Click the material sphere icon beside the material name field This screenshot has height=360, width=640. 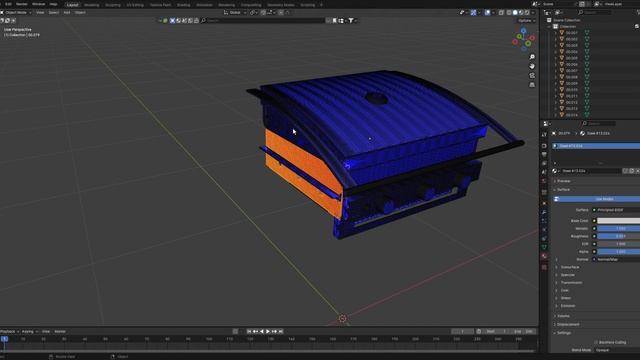(x=554, y=171)
